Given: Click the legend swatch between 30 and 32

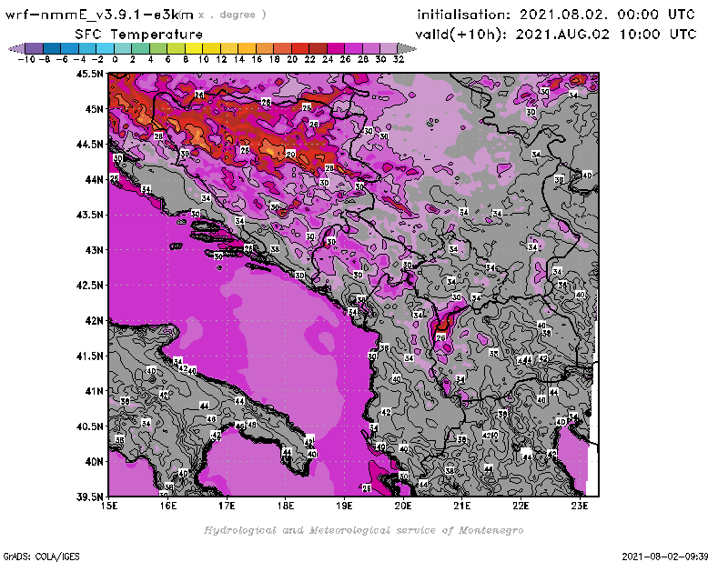Looking at the screenshot, I should pos(389,48).
